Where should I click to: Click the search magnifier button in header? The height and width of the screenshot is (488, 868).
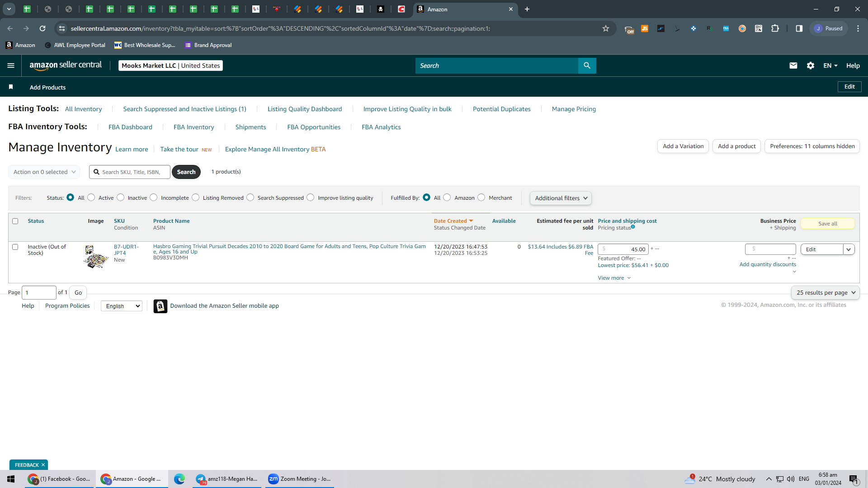pyautogui.click(x=587, y=66)
